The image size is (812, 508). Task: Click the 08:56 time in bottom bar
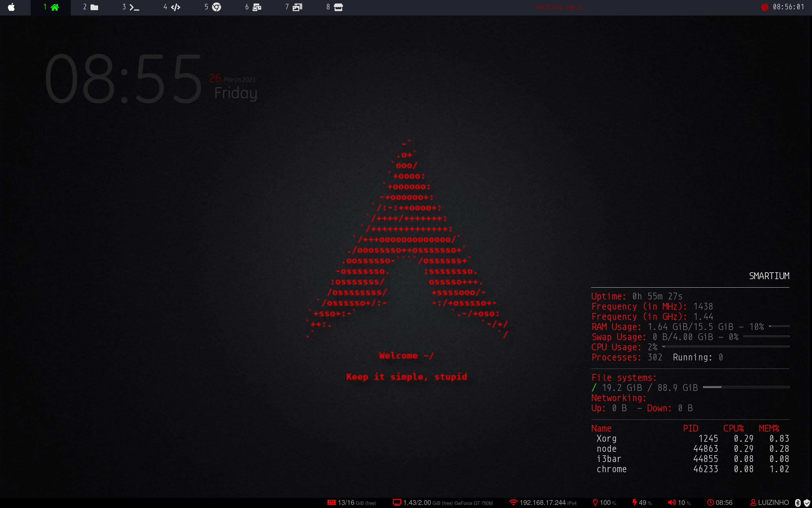[724, 503]
